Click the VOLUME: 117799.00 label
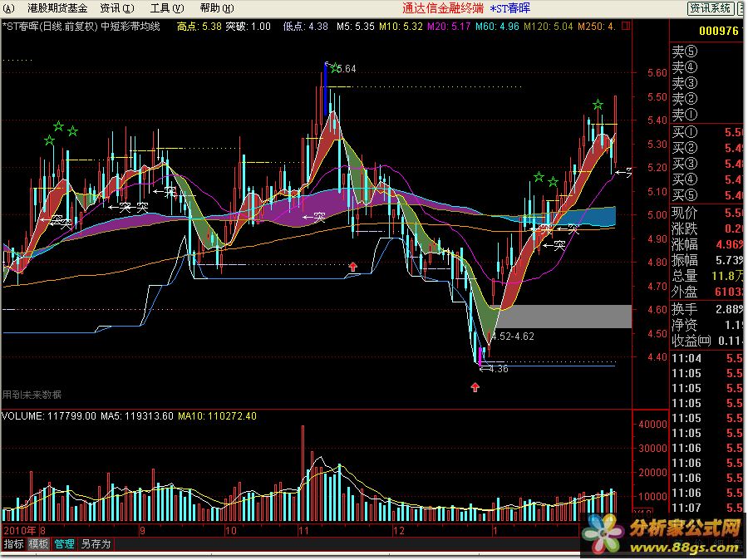The image size is (748, 560). point(49,416)
